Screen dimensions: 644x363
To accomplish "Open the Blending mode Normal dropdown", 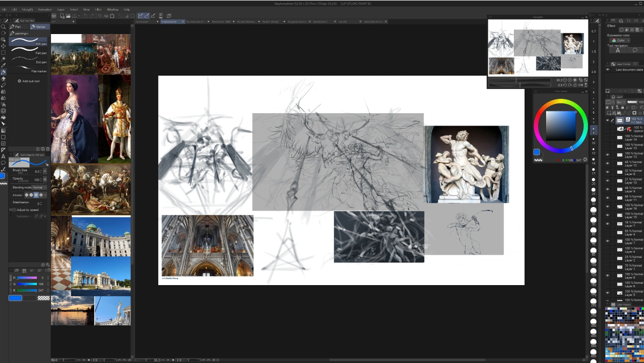I will 39,187.
